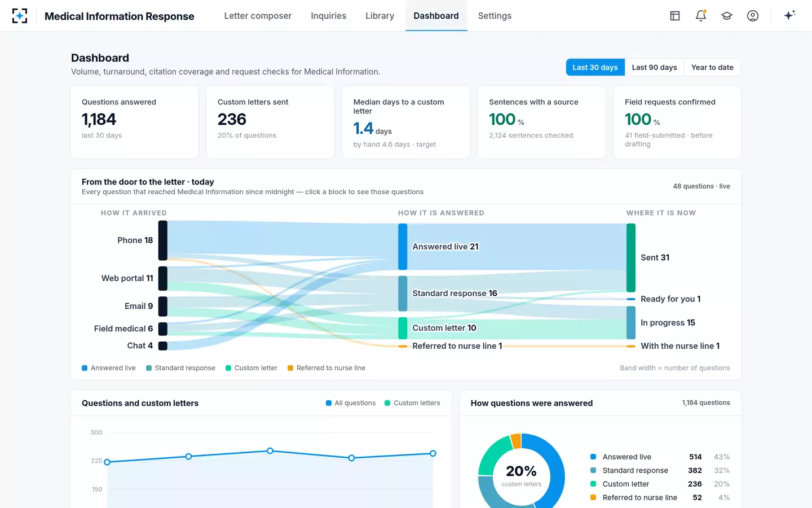Image resolution: width=812 pixels, height=508 pixels.
Task: Go to the Inquiries tab
Action: [329, 16]
